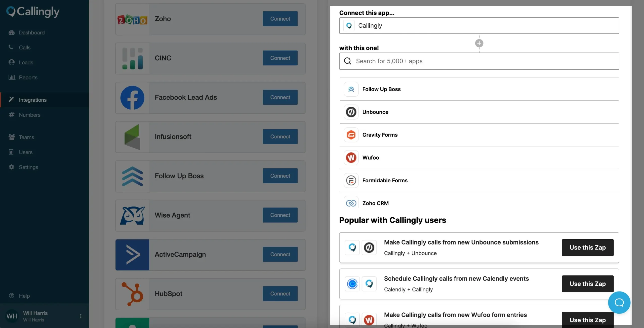The height and width of the screenshot is (328, 644).
Task: Click the plus icon between connected apps
Action: [479, 43]
